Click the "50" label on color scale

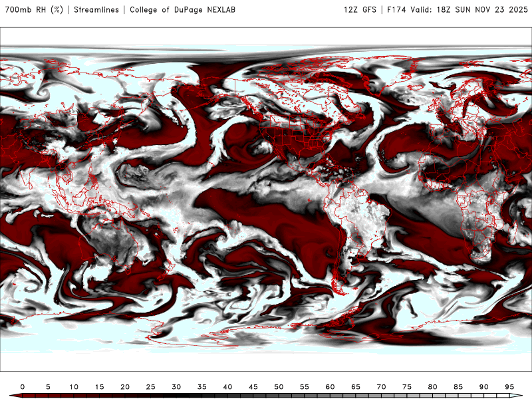[x=279, y=387]
